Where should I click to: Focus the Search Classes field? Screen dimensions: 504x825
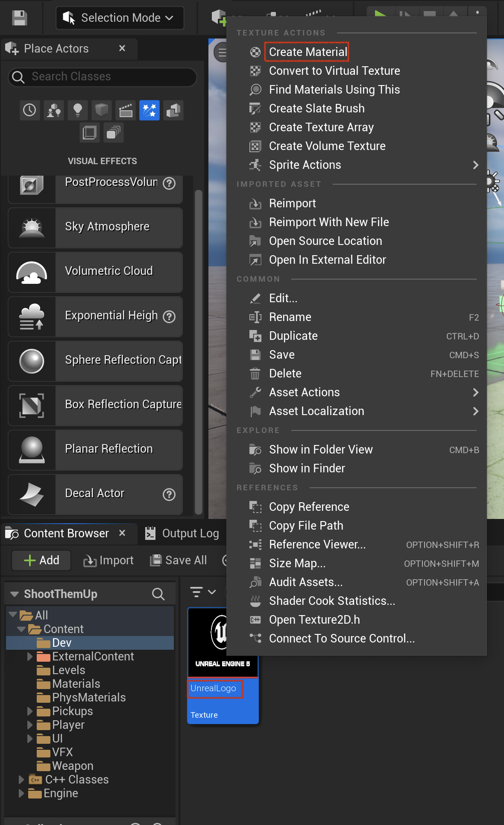pos(103,77)
